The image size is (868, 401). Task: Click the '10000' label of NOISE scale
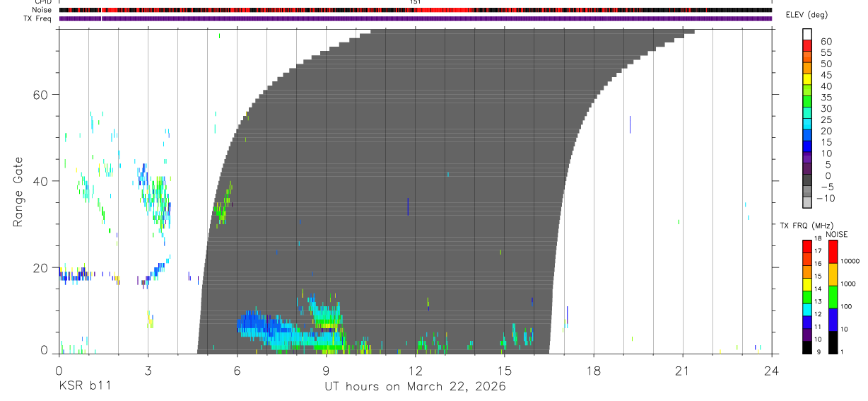point(850,261)
